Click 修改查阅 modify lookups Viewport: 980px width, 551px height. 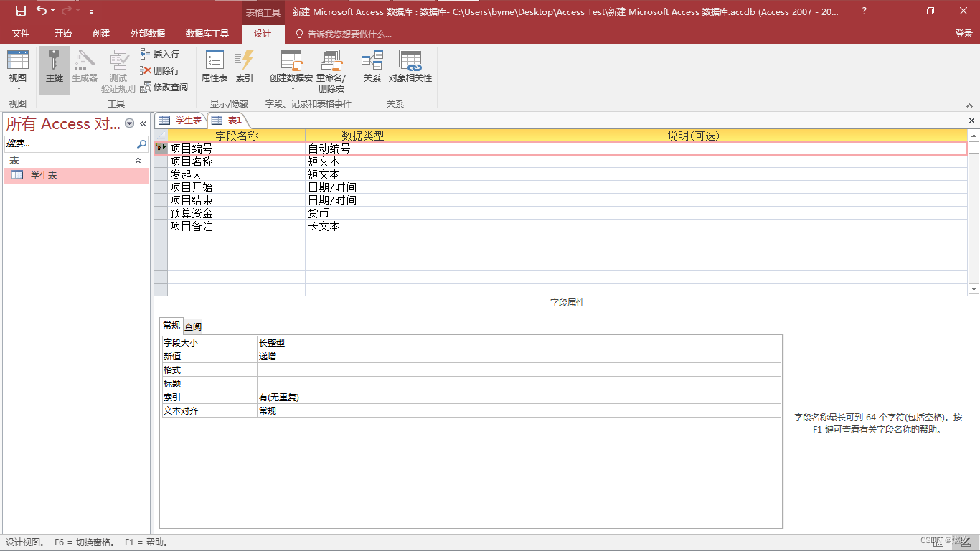(164, 87)
